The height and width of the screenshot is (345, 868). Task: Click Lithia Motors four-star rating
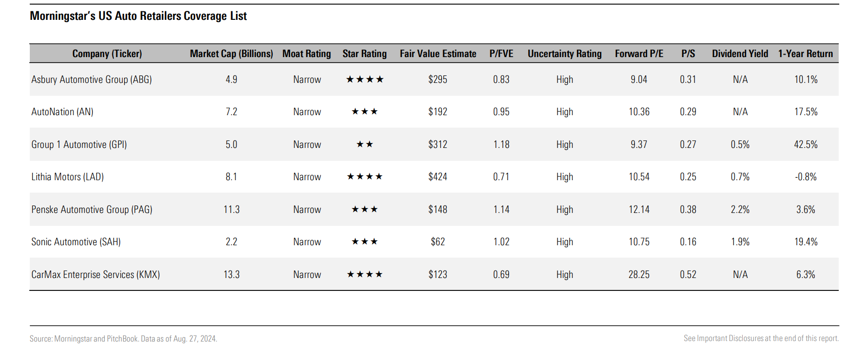[365, 177]
